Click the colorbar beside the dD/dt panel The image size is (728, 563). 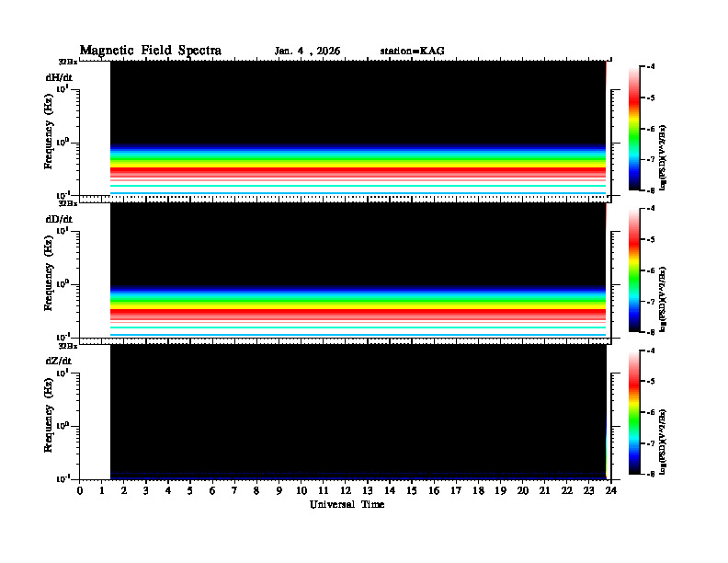tap(634, 270)
